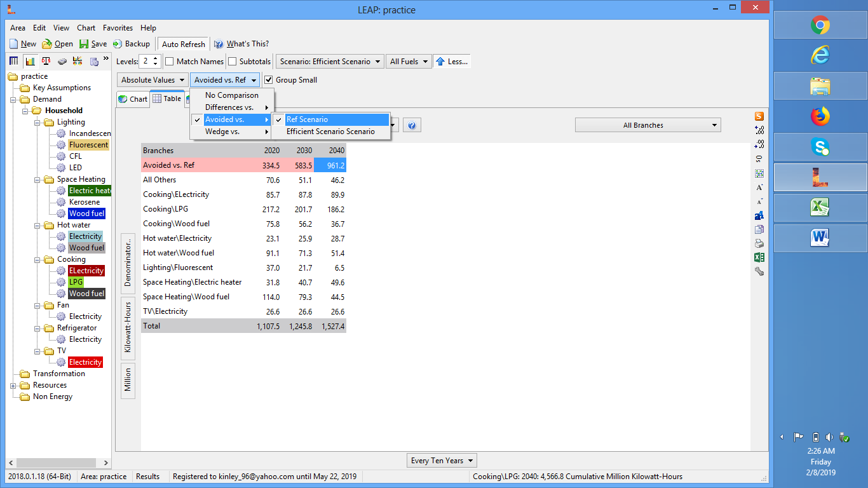868x488 pixels.
Task: Click the Denominator.. vertical button
Action: click(x=128, y=262)
